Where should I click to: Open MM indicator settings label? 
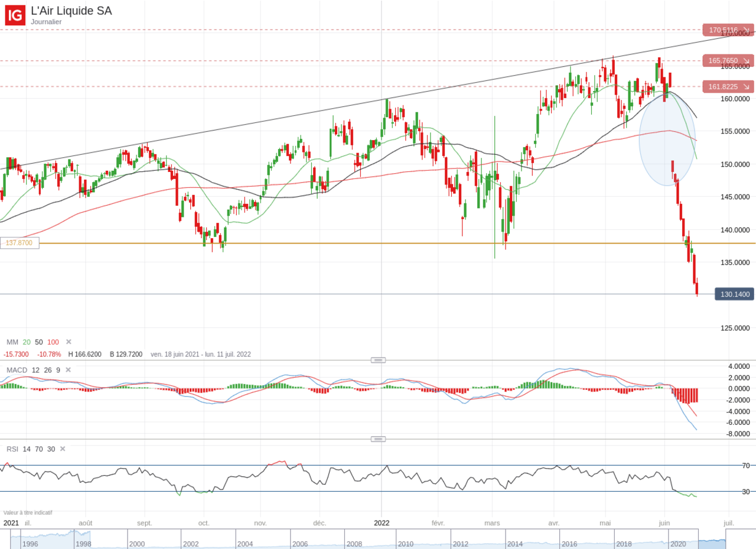pos(12,342)
